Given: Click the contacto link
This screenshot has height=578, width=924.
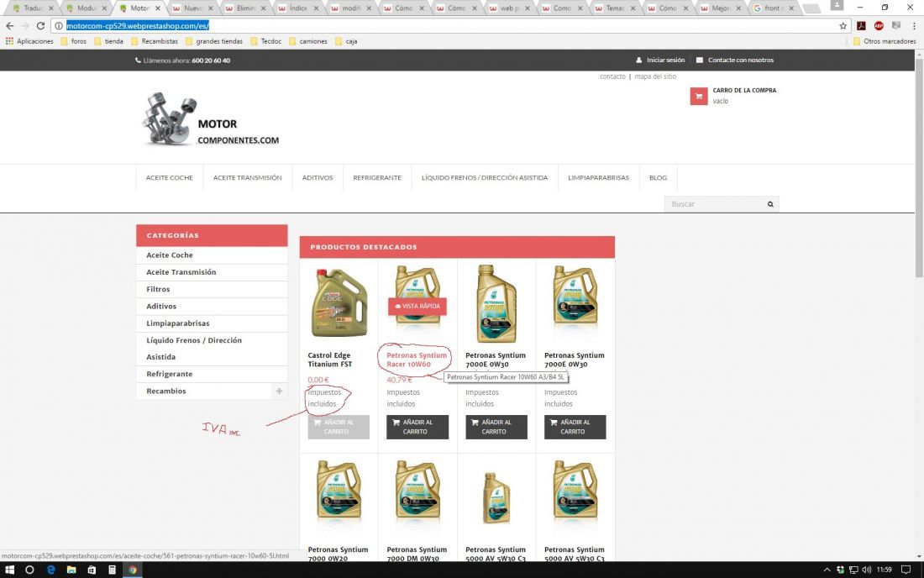Looking at the screenshot, I should pyautogui.click(x=612, y=76).
